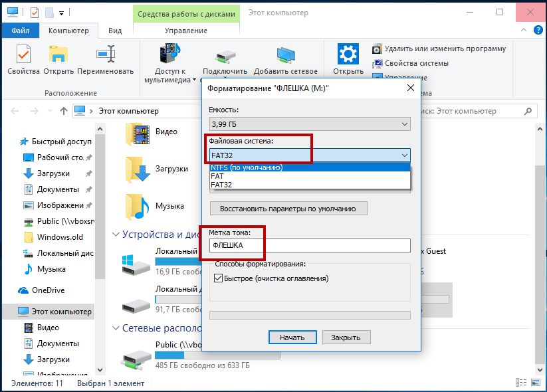Image resolution: width=547 pixels, height=392 pixels.
Task: Click Свойства системы in ribbon
Action: pos(410,64)
